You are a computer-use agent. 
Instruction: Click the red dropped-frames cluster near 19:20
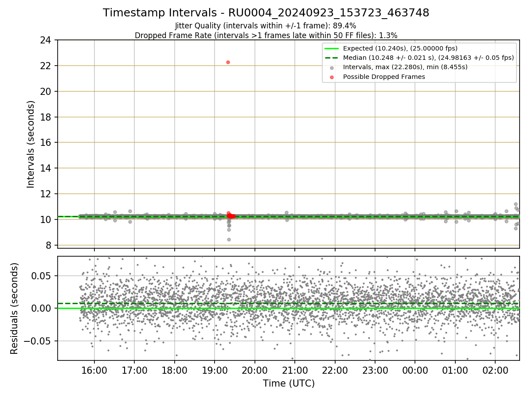[231, 216]
